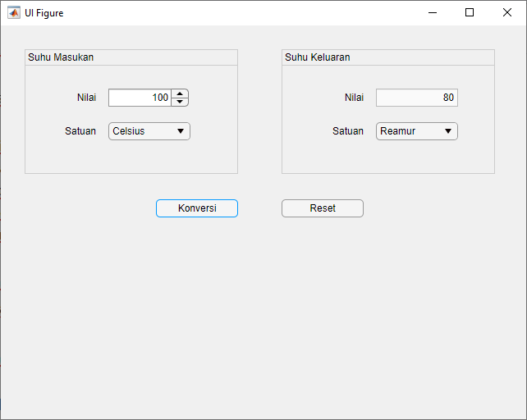Click the MATLAB icon in the title bar

[x=14, y=12]
